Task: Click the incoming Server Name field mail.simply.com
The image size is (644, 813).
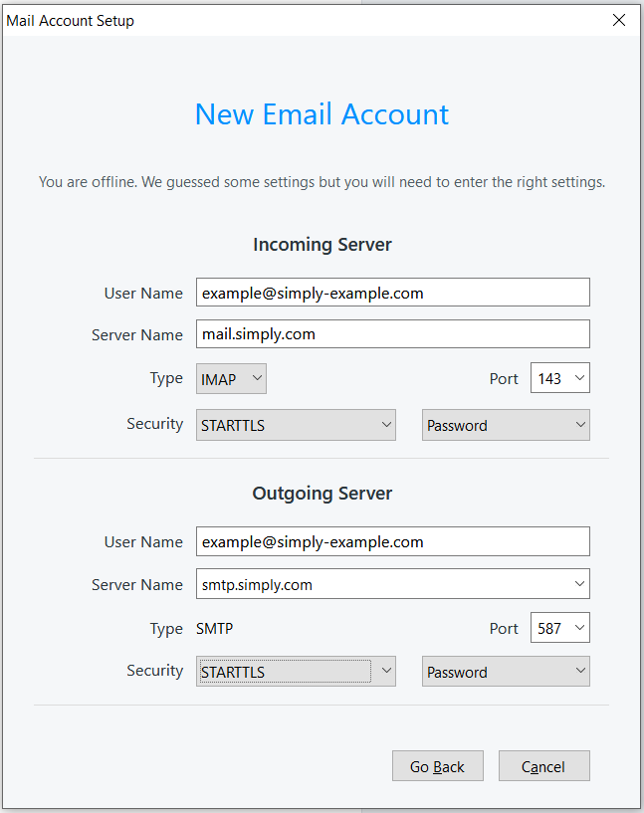Action: [x=392, y=334]
